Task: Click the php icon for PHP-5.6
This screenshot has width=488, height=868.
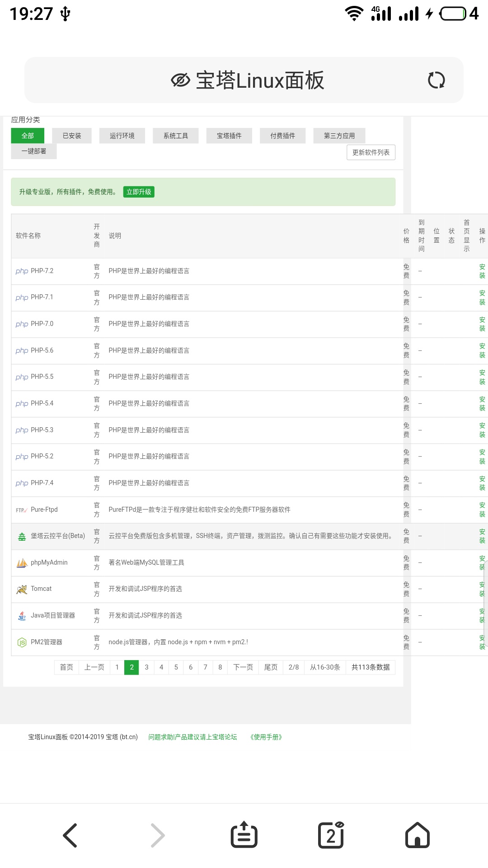Action: (x=22, y=351)
